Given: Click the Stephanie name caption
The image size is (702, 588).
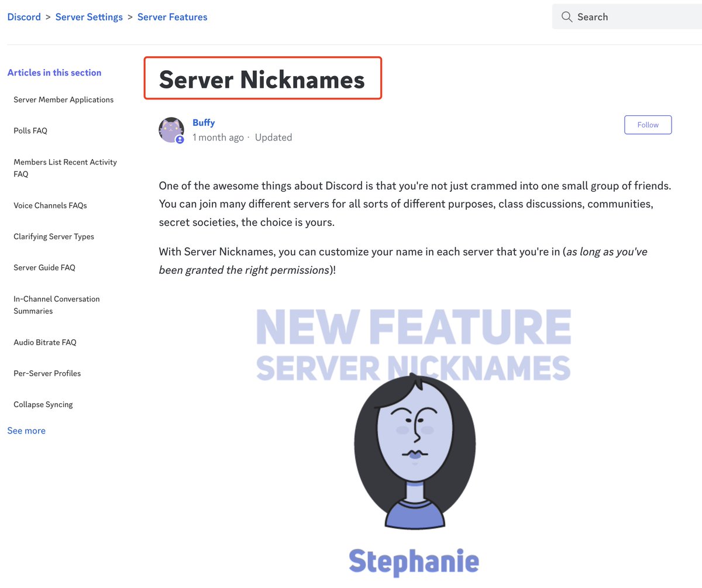Looking at the screenshot, I should pyautogui.click(x=414, y=561).
